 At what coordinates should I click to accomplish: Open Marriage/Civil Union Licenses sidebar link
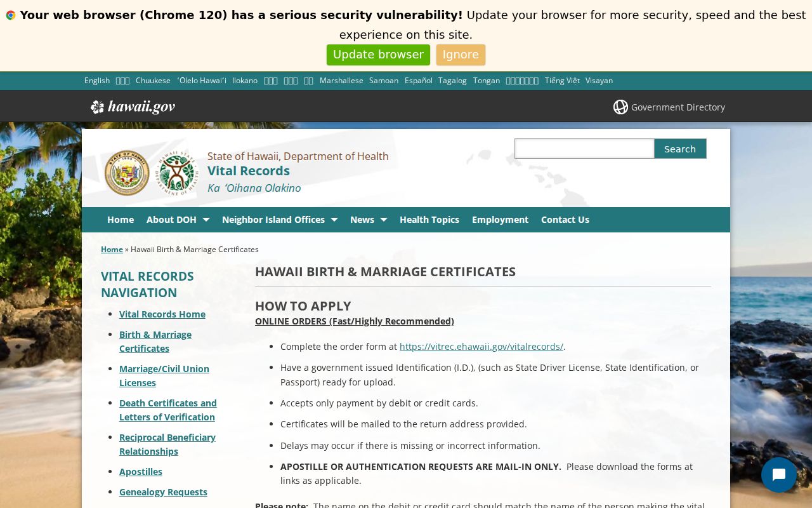tap(164, 376)
